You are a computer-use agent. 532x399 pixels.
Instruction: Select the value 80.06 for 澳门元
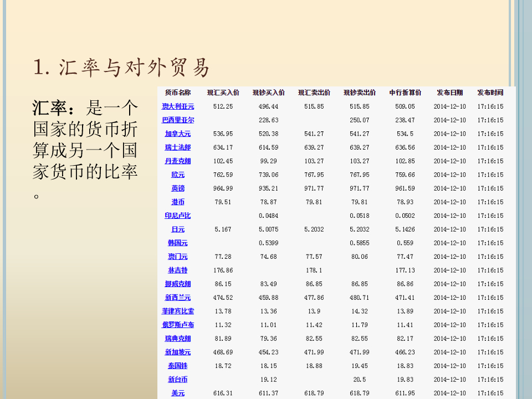[x=359, y=257]
